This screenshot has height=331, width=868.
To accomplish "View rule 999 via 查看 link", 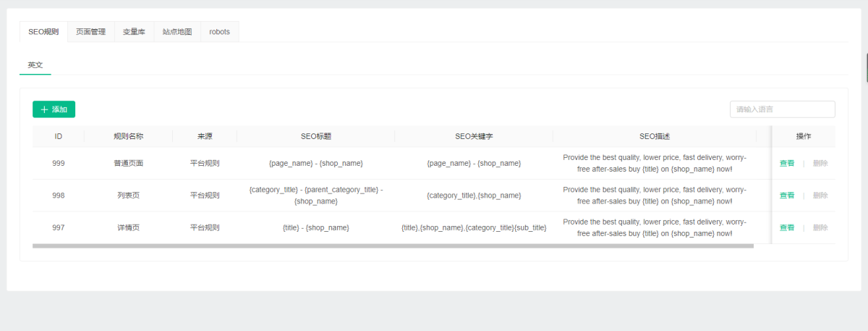I will point(787,164).
